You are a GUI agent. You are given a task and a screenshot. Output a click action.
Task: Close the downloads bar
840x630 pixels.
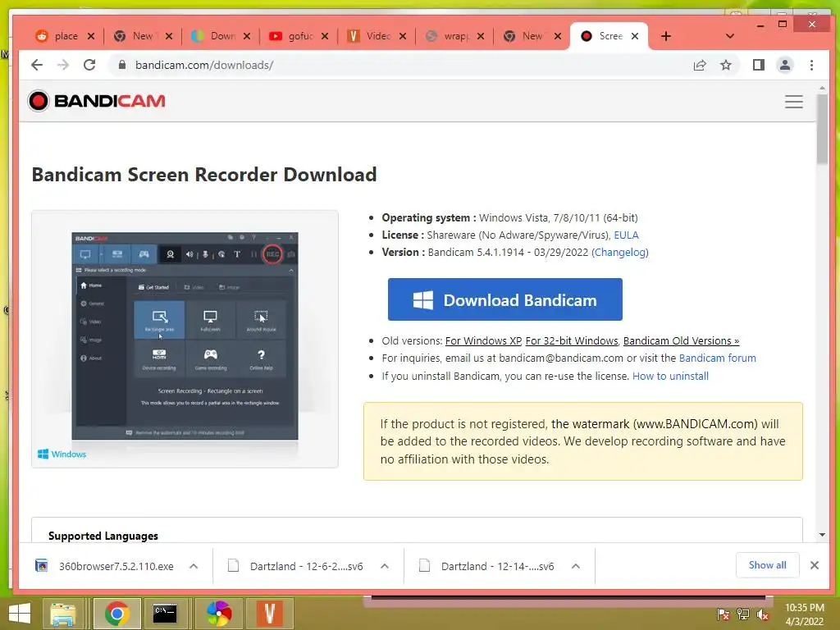[x=815, y=565]
